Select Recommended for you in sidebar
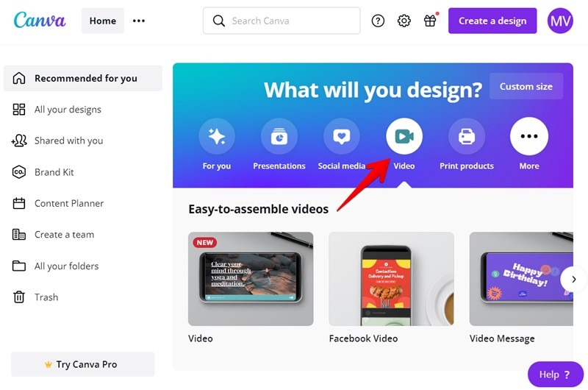The width and height of the screenshot is (588, 390). [83, 78]
